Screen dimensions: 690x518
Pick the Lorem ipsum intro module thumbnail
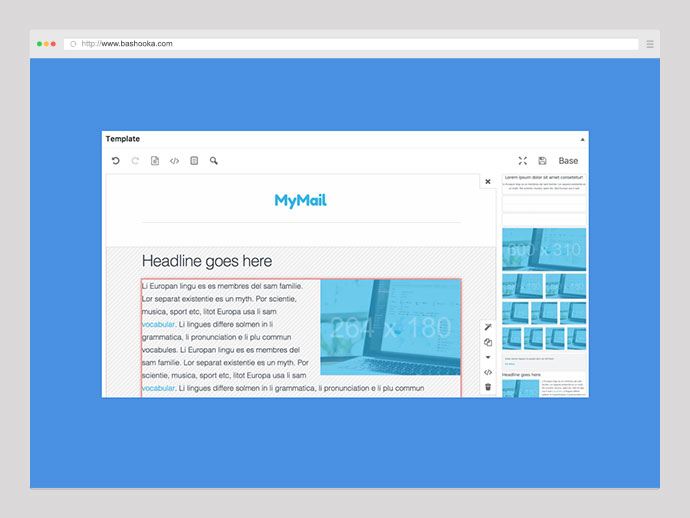pos(544,184)
